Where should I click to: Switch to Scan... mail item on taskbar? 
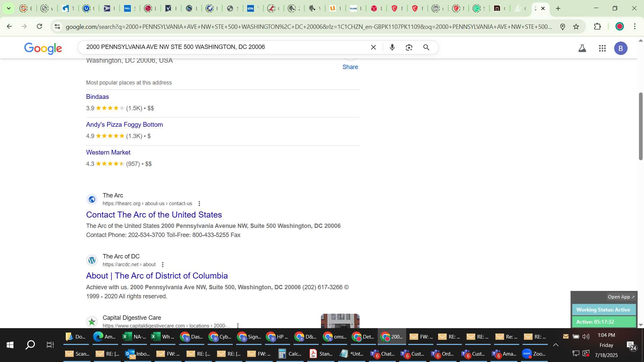click(x=77, y=354)
